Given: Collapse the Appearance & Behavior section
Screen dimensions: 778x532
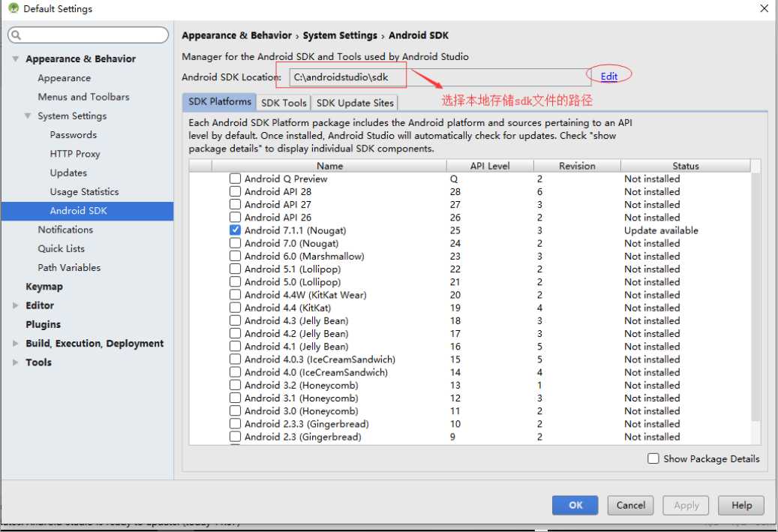Looking at the screenshot, I should [x=16, y=59].
